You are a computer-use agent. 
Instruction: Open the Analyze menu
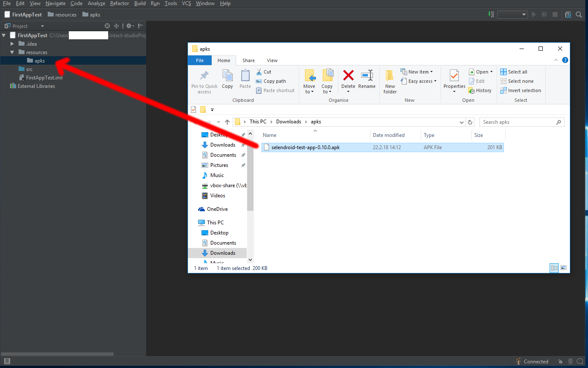click(96, 3)
